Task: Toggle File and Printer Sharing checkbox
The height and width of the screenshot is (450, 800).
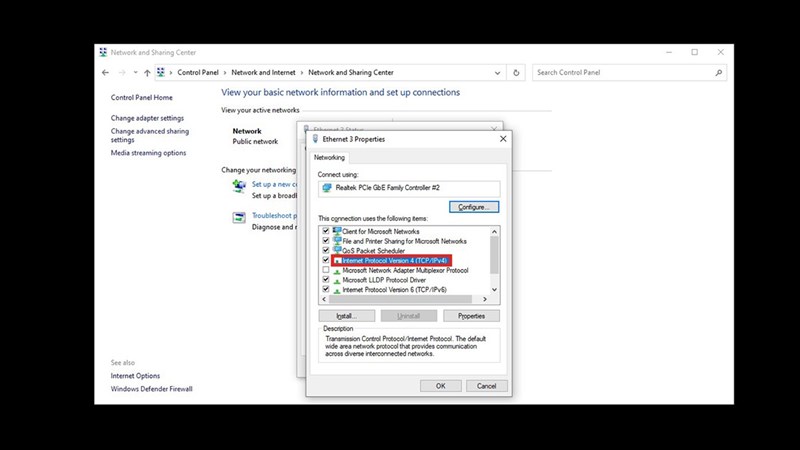Action: (326, 241)
